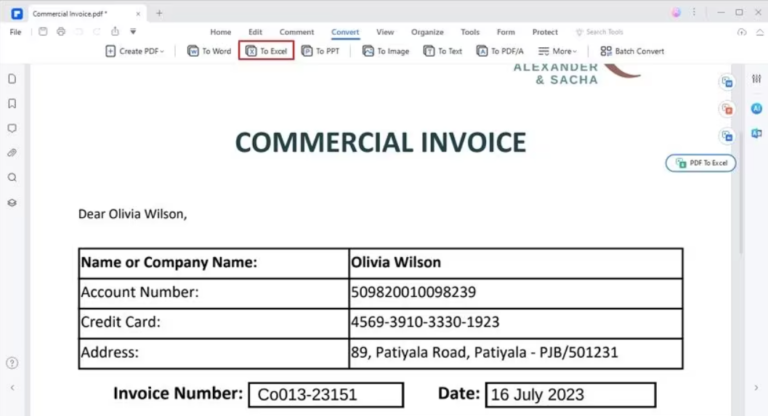
Task: Choose the To Image conversion tool
Action: [385, 51]
